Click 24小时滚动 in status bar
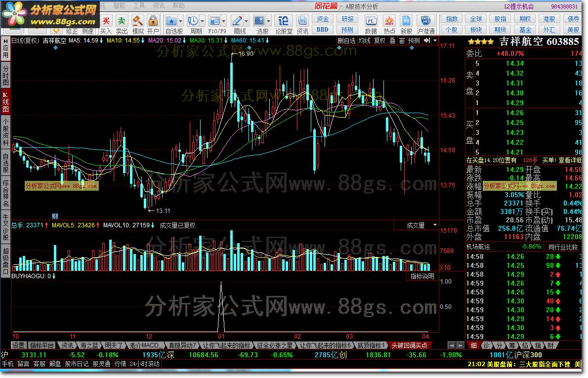The width and height of the screenshot is (588, 378). point(144,364)
